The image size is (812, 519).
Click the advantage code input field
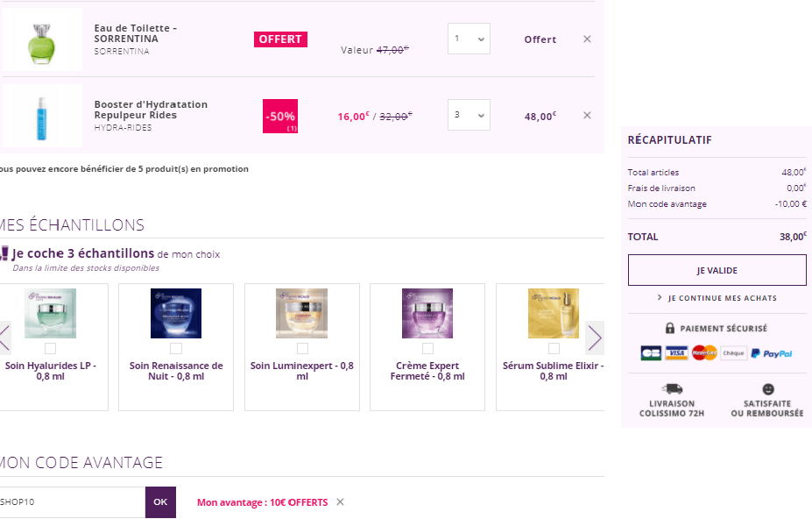tap(70, 502)
